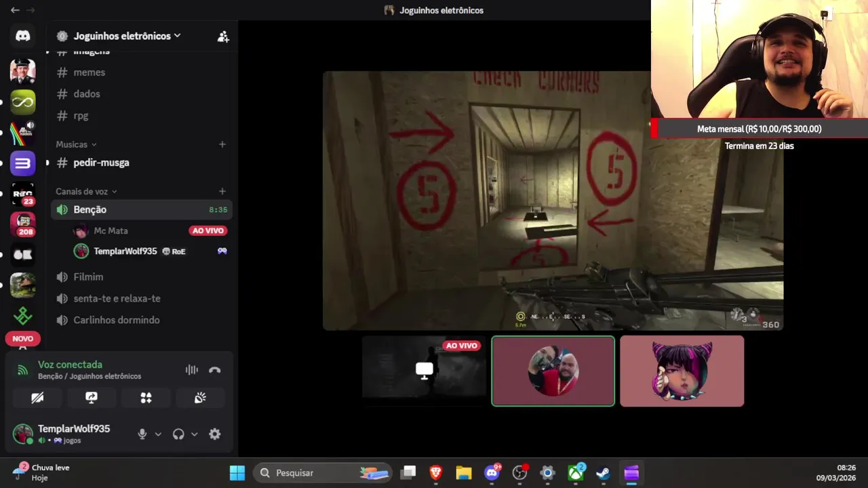Click Voz conectada status text
Screen dimensions: 868x488
[70, 365]
